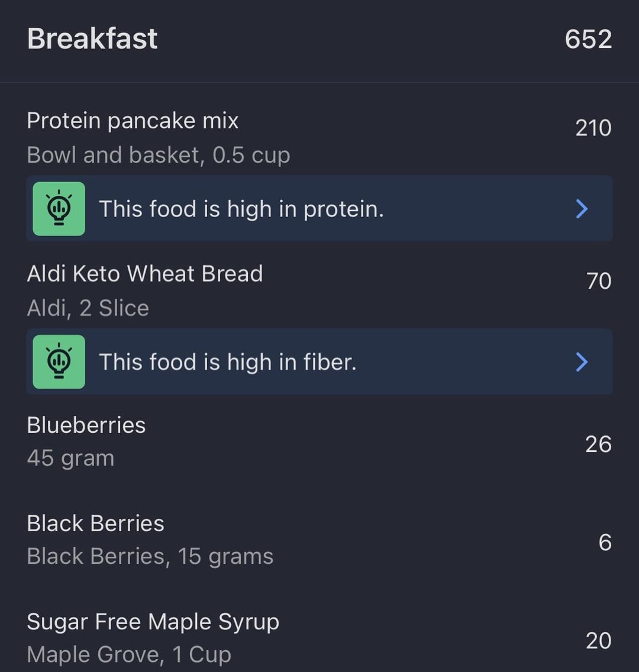Screen dimensions: 639x672
Task: Open the Sugar Free Maple Syrup entry
Action: pos(319,638)
